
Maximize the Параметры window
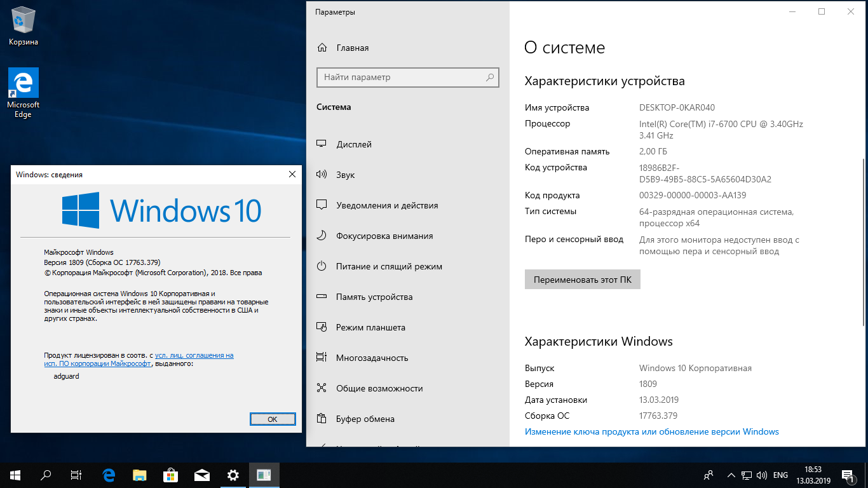(822, 11)
